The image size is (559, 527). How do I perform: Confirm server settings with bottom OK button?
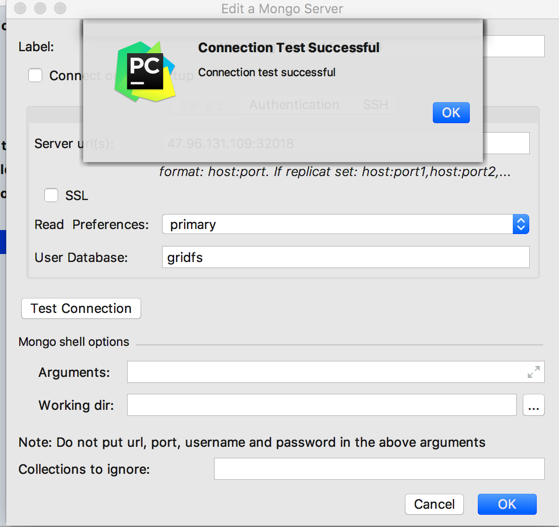pyautogui.click(x=507, y=504)
